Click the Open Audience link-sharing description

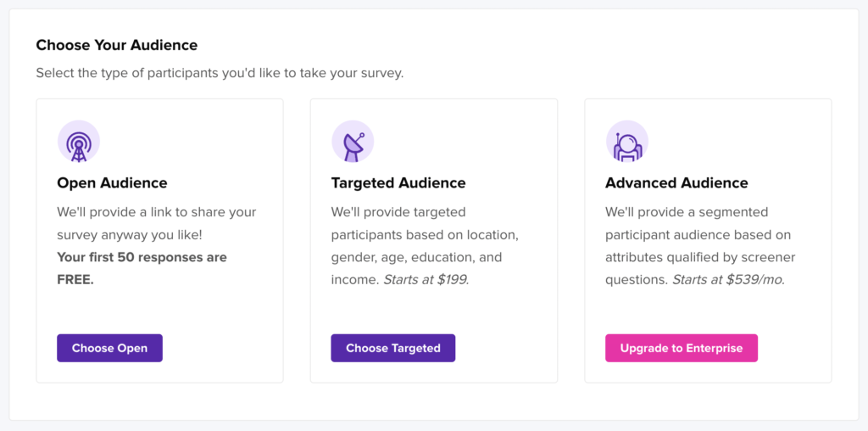pyautogui.click(x=157, y=223)
